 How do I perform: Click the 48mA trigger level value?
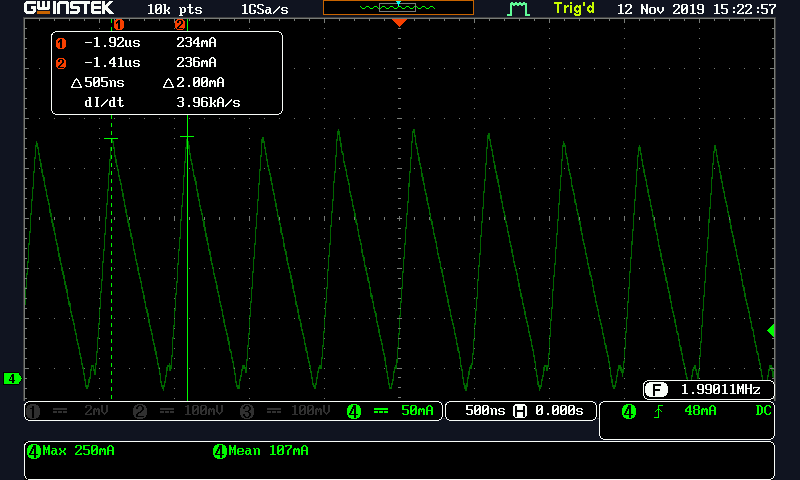(x=700, y=411)
